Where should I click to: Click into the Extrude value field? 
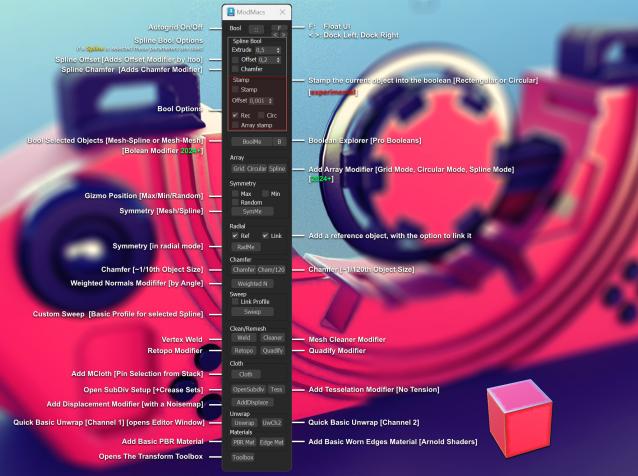[265, 50]
